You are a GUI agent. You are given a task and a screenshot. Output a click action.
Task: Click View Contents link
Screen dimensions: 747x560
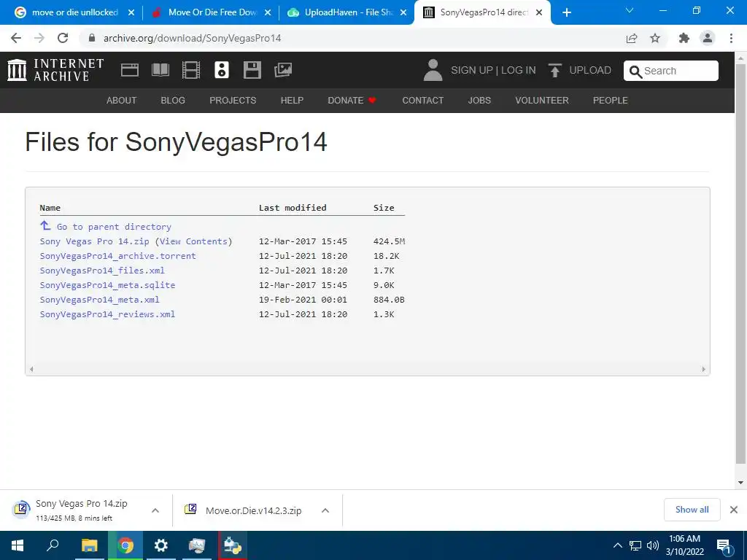tap(193, 241)
